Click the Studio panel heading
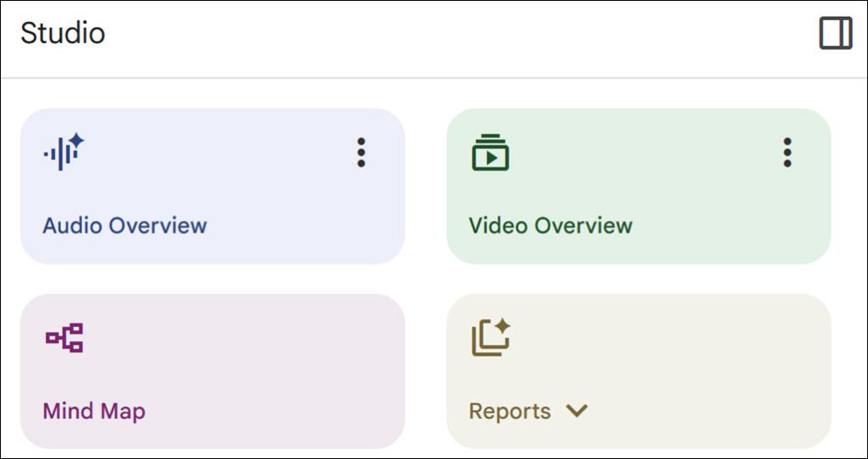The image size is (868, 459). [x=63, y=33]
